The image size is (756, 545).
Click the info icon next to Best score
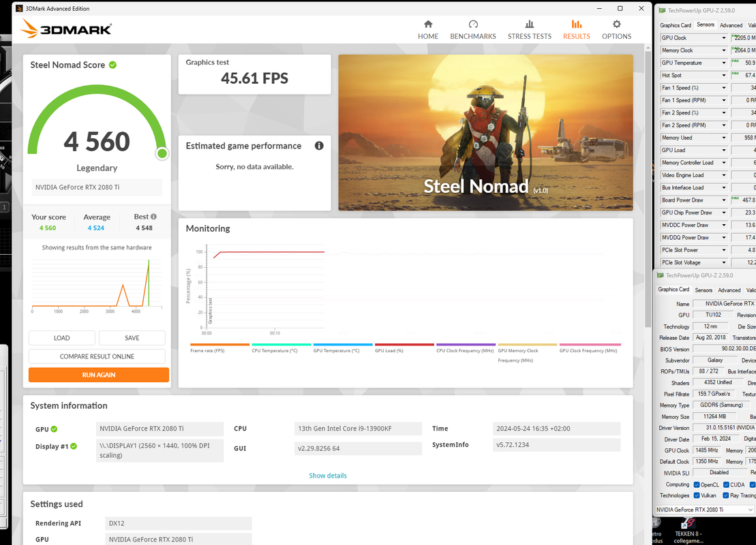(x=153, y=217)
